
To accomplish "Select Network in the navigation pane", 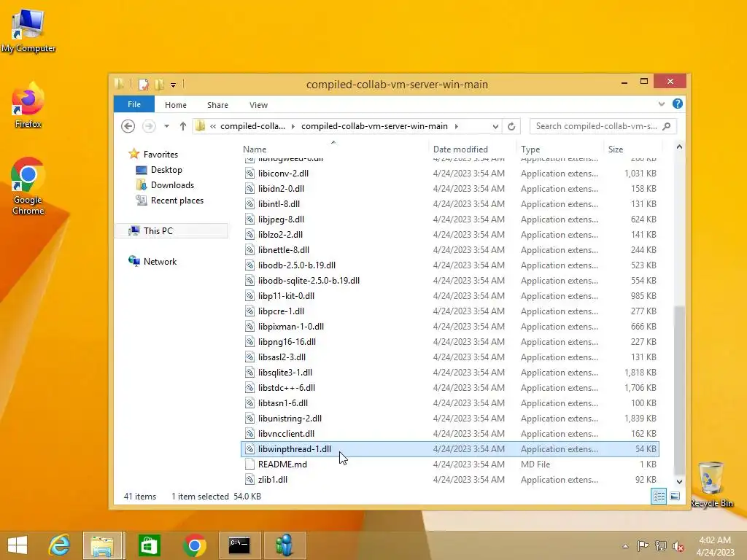I will click(x=160, y=262).
